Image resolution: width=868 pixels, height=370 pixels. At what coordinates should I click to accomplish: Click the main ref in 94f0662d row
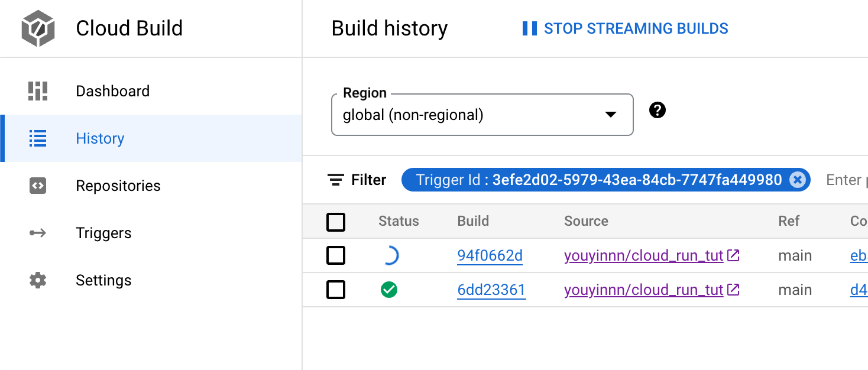point(795,256)
